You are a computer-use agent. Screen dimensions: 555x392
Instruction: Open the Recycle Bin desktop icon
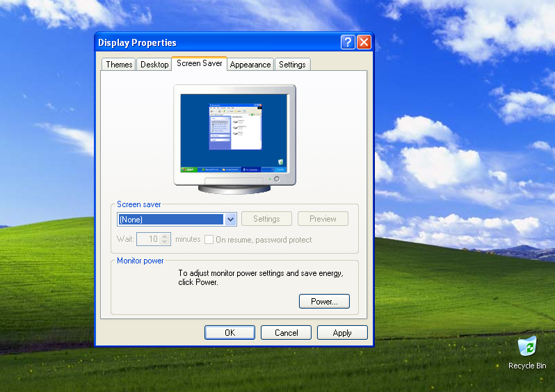pyautogui.click(x=527, y=352)
